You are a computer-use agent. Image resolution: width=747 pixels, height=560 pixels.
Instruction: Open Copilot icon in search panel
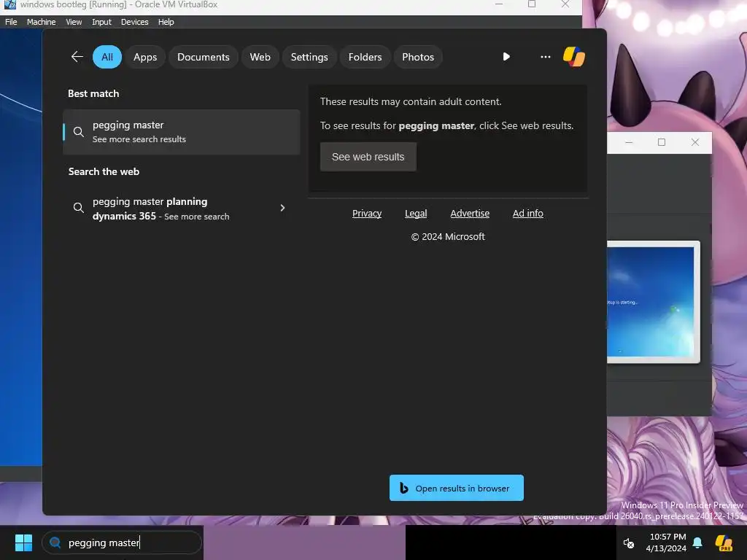(574, 57)
